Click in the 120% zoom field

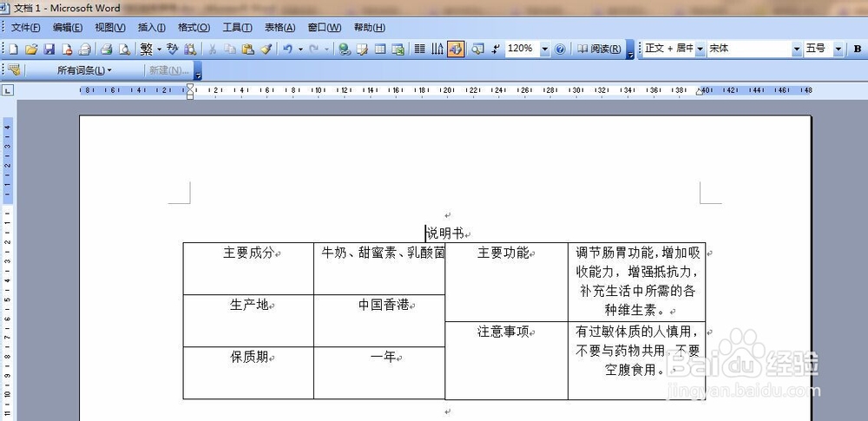click(522, 49)
